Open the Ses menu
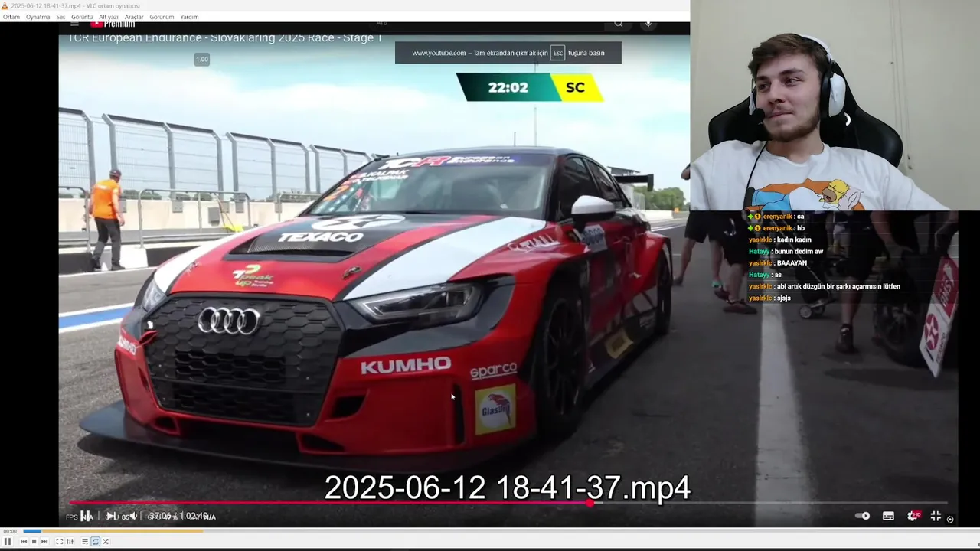980x551 pixels. 60,17
